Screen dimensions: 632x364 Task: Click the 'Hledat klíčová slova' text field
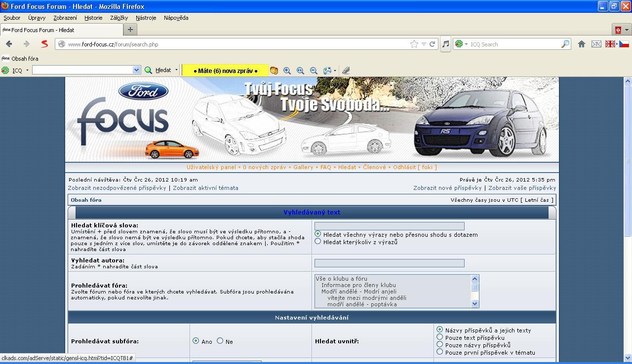(x=389, y=226)
